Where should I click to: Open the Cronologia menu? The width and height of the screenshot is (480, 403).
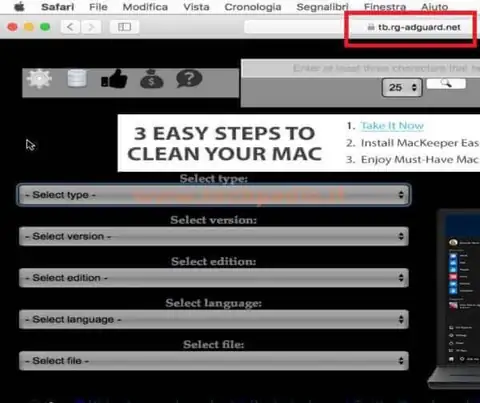click(253, 7)
